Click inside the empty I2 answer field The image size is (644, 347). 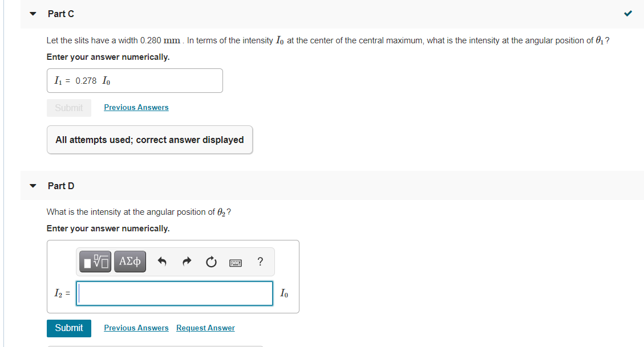pyautogui.click(x=174, y=293)
